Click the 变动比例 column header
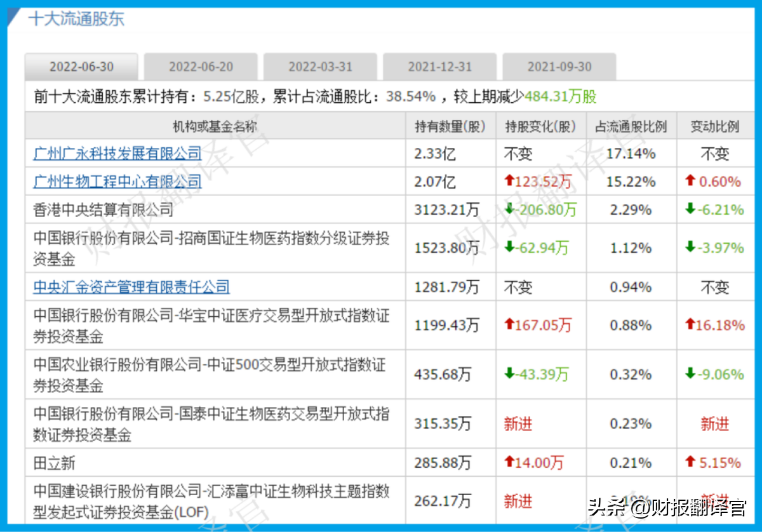 coord(715,126)
